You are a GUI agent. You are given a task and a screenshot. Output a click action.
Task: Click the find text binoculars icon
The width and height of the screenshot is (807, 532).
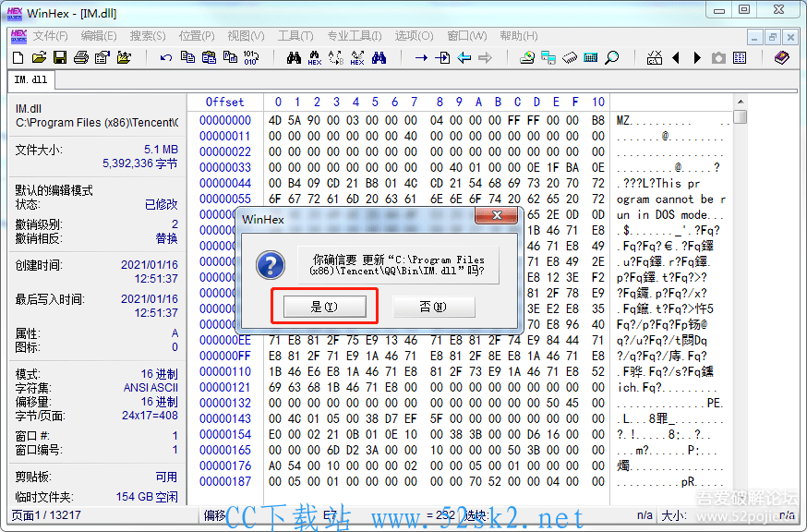pos(294,57)
